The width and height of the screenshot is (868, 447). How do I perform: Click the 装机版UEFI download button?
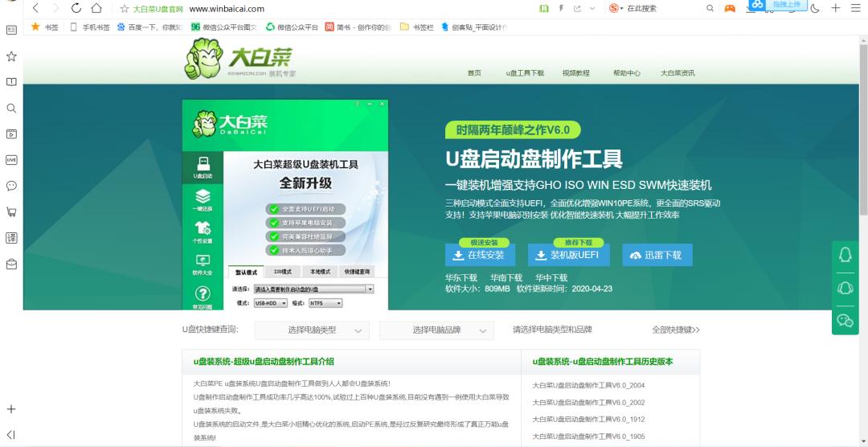pos(568,255)
